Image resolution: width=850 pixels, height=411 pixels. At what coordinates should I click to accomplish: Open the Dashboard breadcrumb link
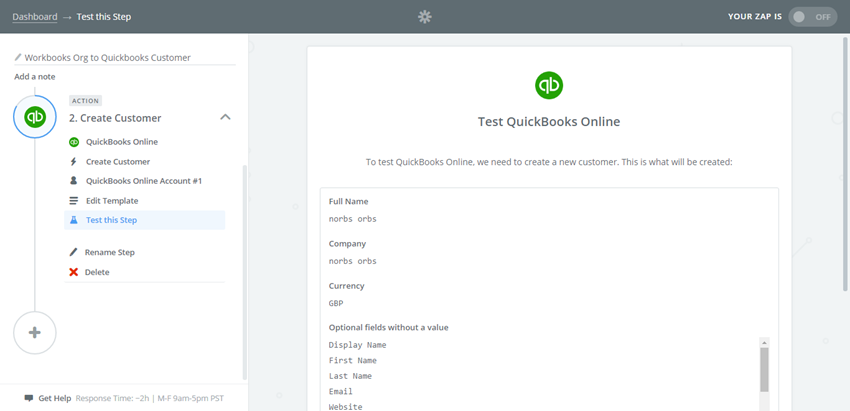tap(35, 17)
